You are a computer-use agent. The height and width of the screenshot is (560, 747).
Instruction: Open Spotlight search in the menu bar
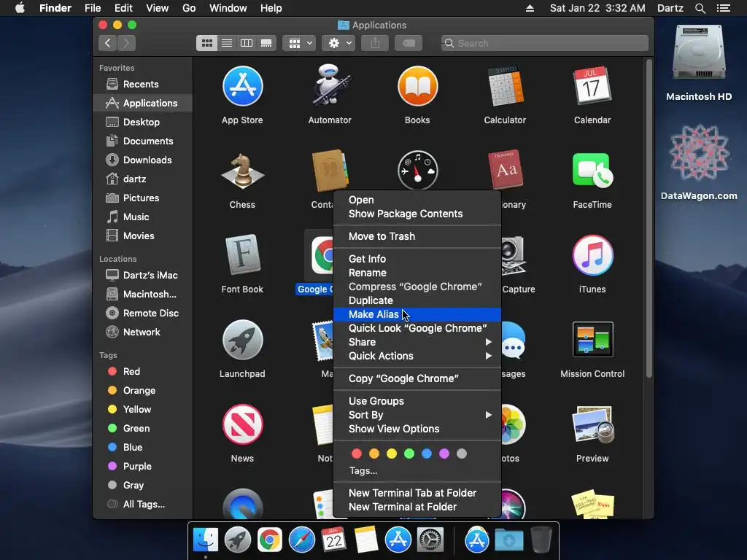click(x=700, y=8)
